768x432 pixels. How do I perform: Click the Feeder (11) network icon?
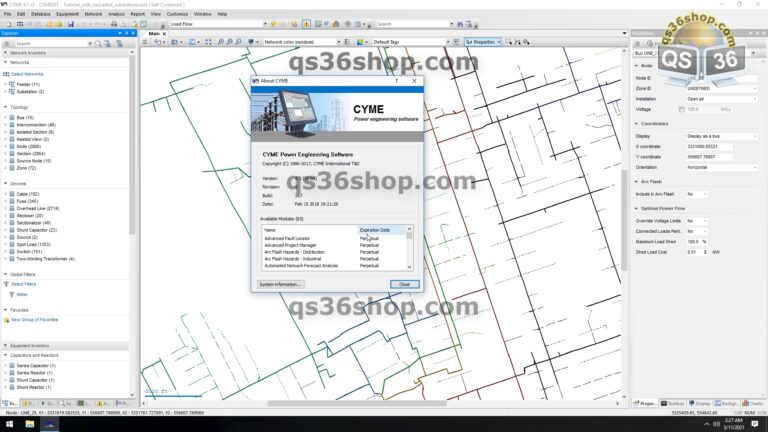[x=12, y=84]
